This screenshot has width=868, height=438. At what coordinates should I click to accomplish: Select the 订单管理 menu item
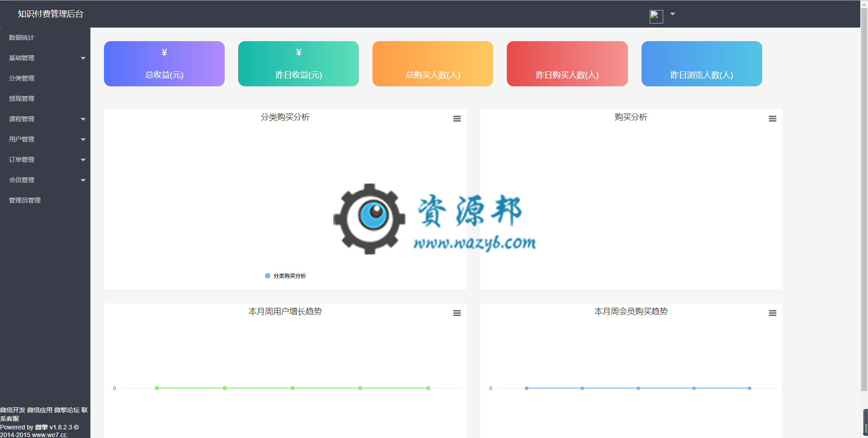pos(22,160)
